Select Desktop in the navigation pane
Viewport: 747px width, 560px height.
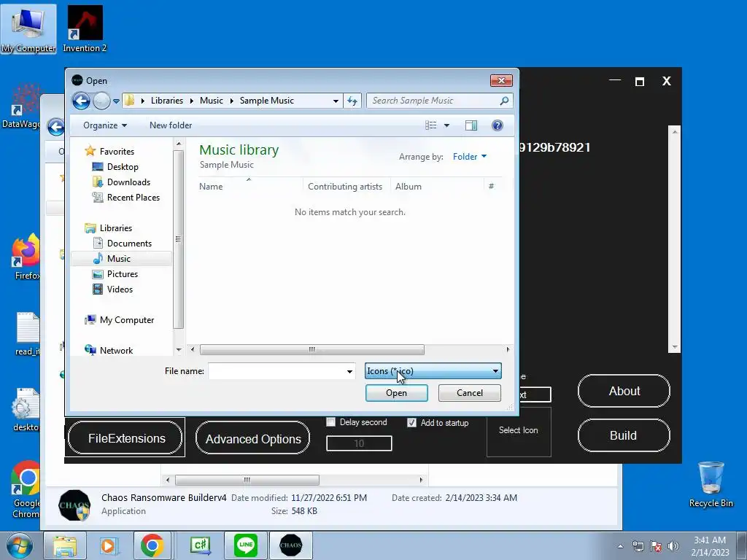click(x=123, y=167)
